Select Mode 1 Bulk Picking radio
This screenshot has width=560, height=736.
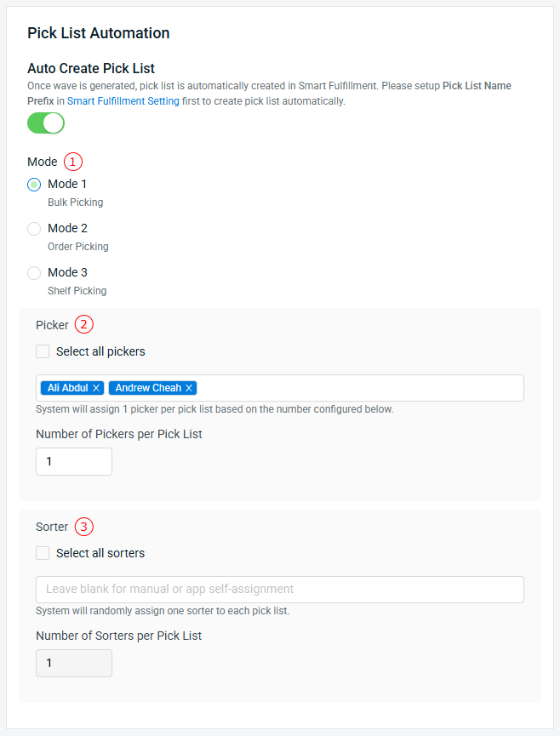[34, 185]
